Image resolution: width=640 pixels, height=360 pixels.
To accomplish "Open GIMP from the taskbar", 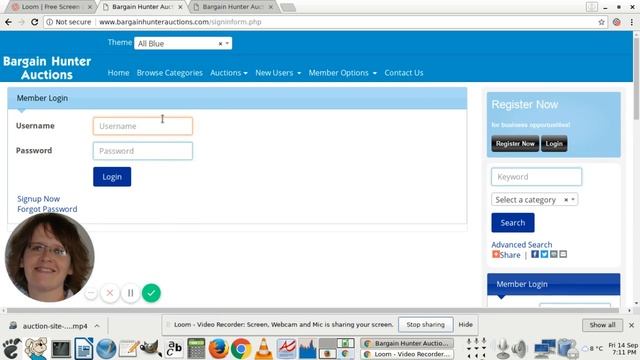I will (x=150, y=349).
